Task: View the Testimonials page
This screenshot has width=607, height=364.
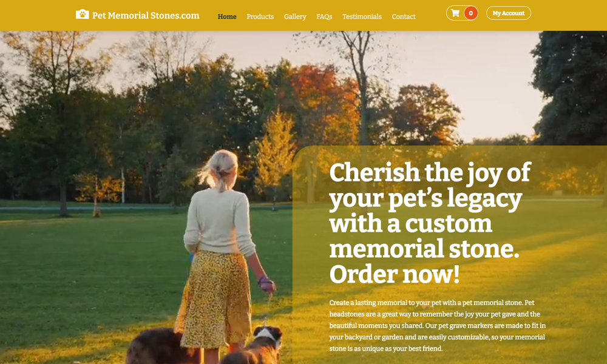Action: (x=362, y=16)
